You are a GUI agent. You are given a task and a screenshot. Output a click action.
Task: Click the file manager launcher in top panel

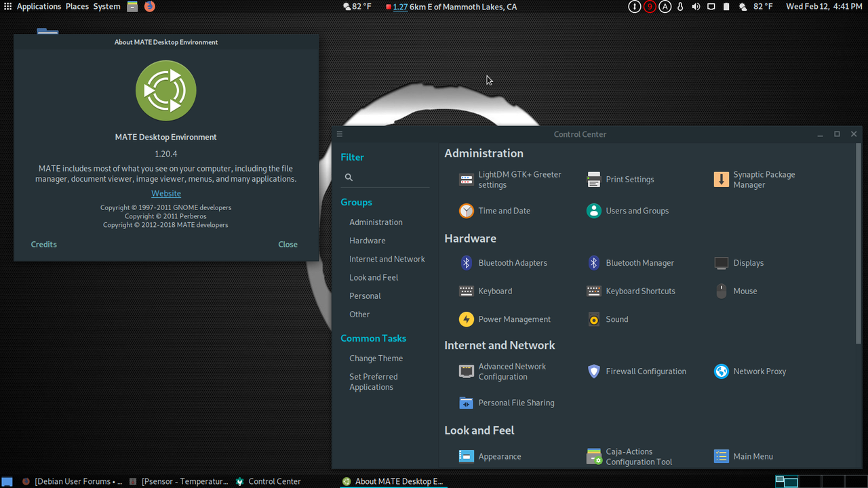click(132, 7)
